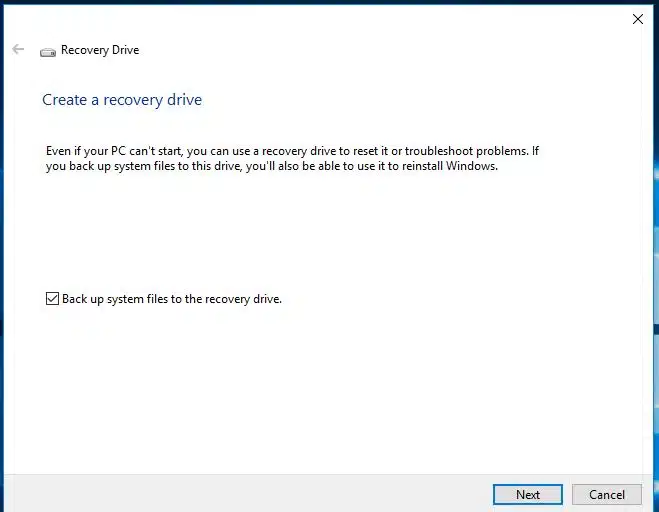Viewport: 659px width, 512px height.
Task: Click the 'Create a recovery drive' heading
Action: [x=122, y=100]
